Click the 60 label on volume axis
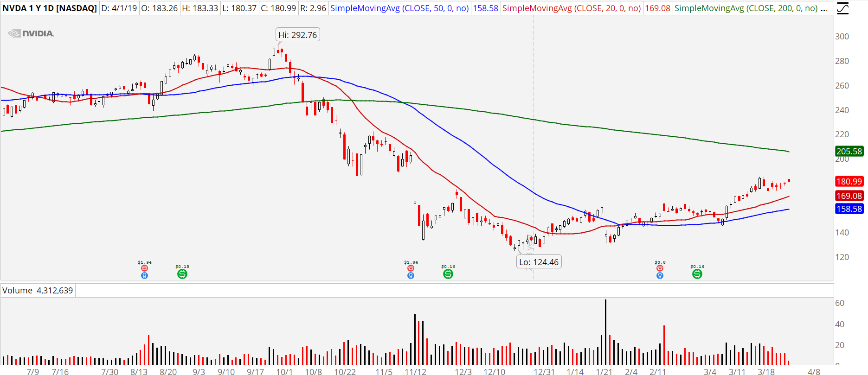This screenshot has width=868, height=375. click(x=840, y=303)
